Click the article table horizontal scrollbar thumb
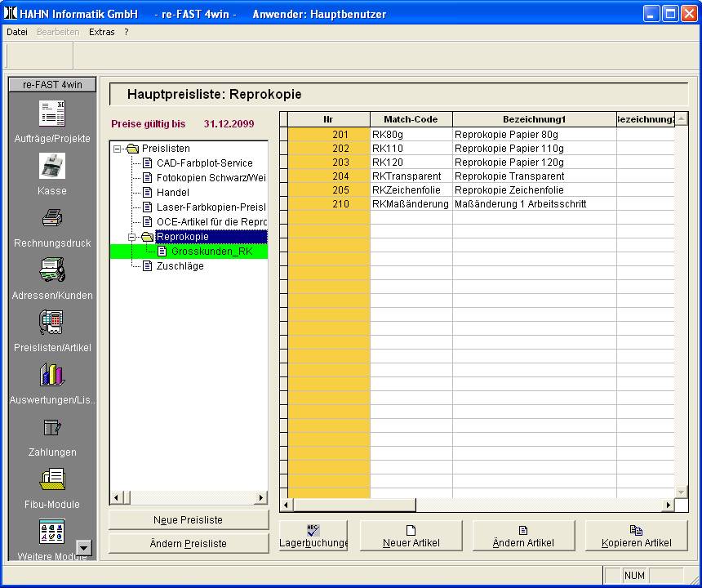 click(354, 506)
